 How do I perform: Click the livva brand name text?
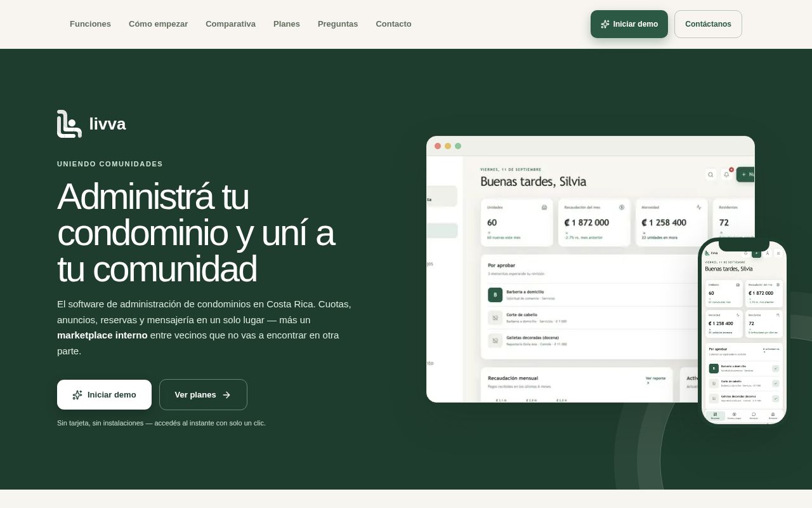tap(107, 124)
